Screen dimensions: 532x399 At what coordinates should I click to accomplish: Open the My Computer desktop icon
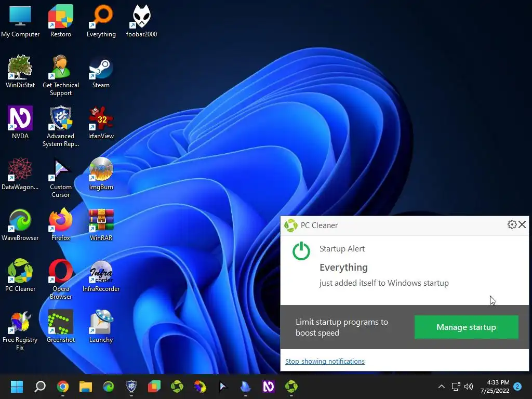coord(20,21)
